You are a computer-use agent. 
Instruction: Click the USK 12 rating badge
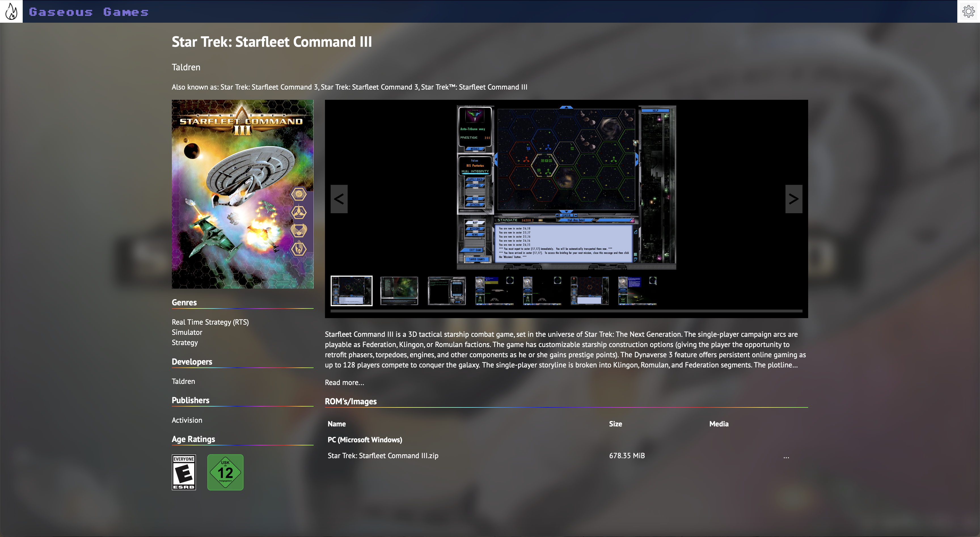click(225, 472)
